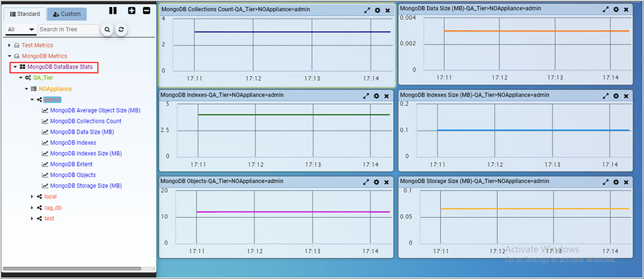This screenshot has height=279, width=644.
Task: Click the gears icon beside QA_Tier
Action: [x=28, y=77]
